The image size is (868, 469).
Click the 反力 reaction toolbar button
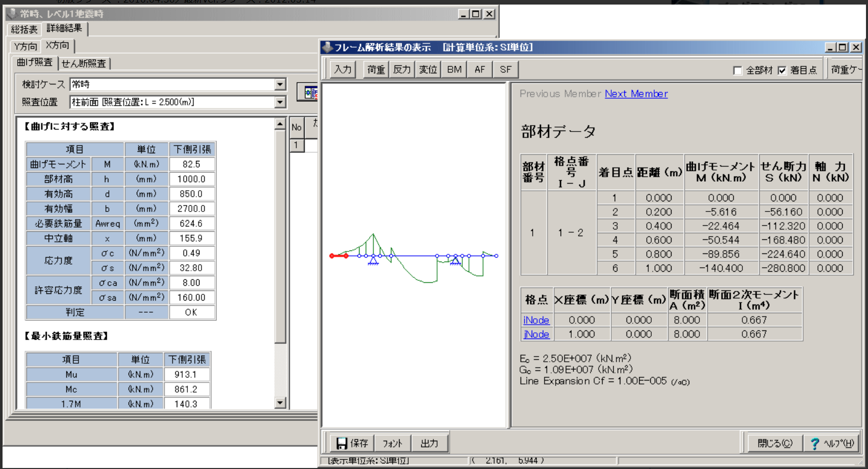click(x=402, y=69)
